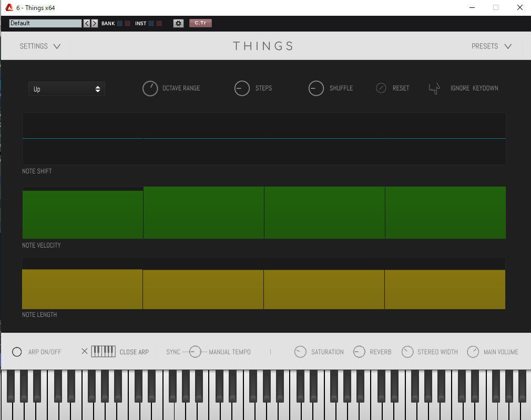The image size is (531, 420).
Task: Click the gear settings icon in host bar
Action: [x=178, y=23]
